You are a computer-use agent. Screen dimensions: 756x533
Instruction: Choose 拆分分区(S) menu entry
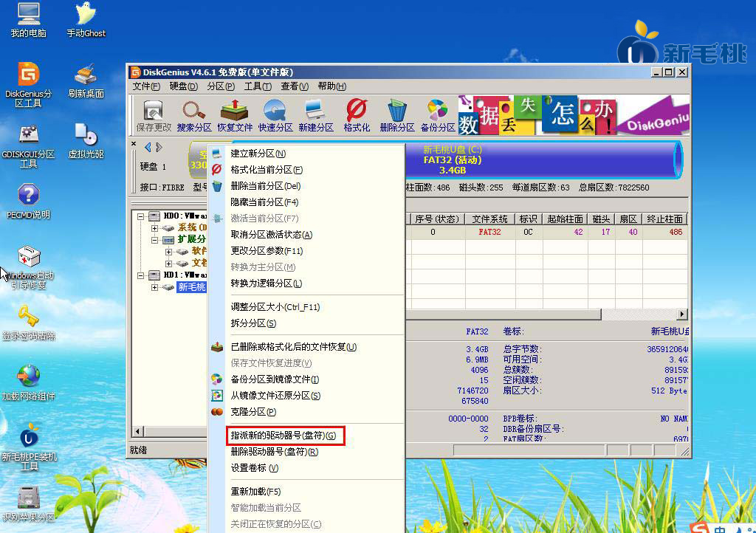[x=306, y=323]
